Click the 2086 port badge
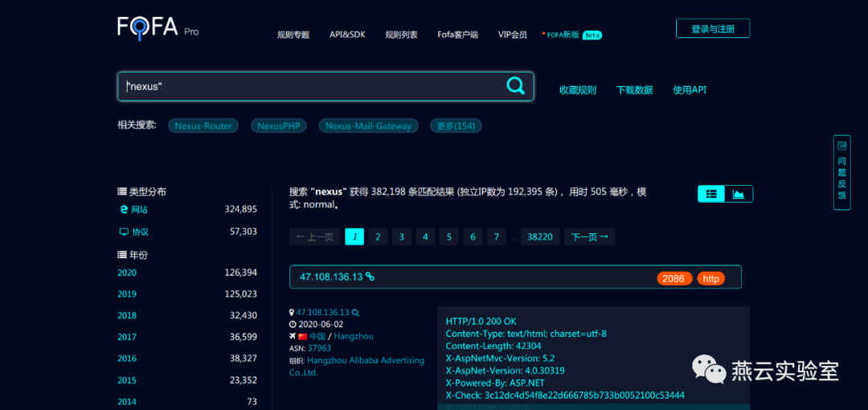Image resolution: width=868 pixels, height=410 pixels. pyautogui.click(x=674, y=279)
